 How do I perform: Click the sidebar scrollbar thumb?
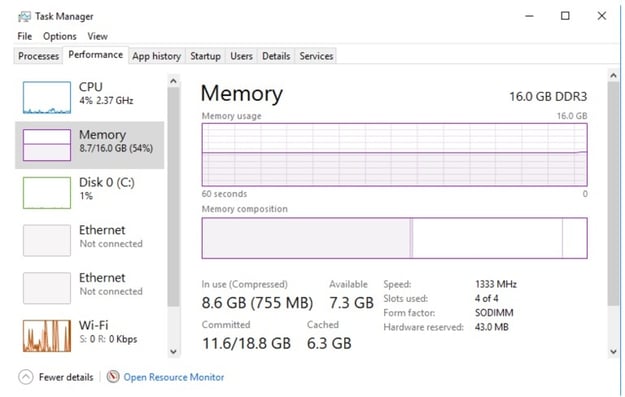click(x=173, y=197)
